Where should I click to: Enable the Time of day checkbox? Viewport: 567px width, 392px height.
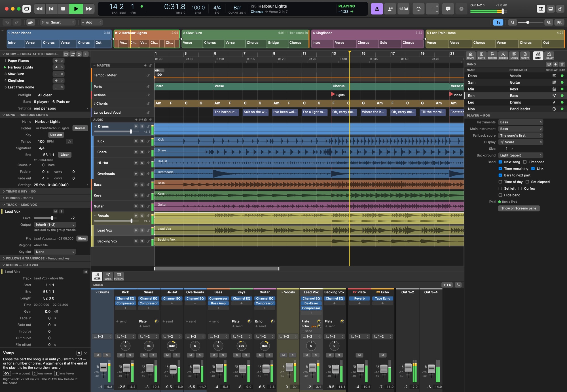pyautogui.click(x=500, y=182)
